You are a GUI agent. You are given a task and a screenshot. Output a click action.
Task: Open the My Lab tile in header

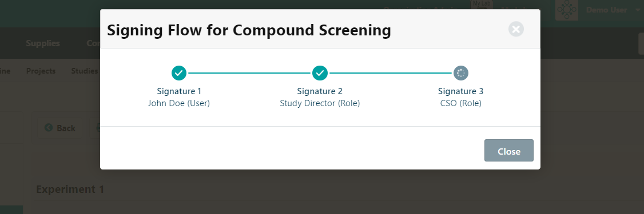coord(482,5)
